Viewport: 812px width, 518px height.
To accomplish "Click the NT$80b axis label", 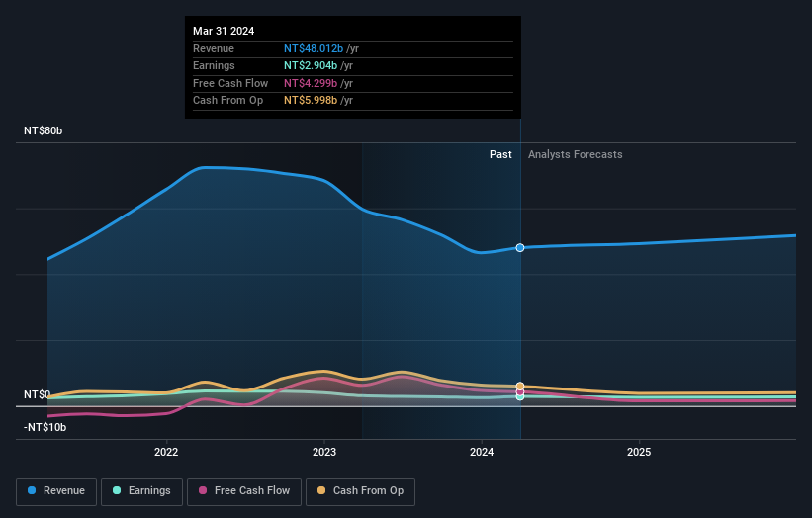I will (43, 130).
